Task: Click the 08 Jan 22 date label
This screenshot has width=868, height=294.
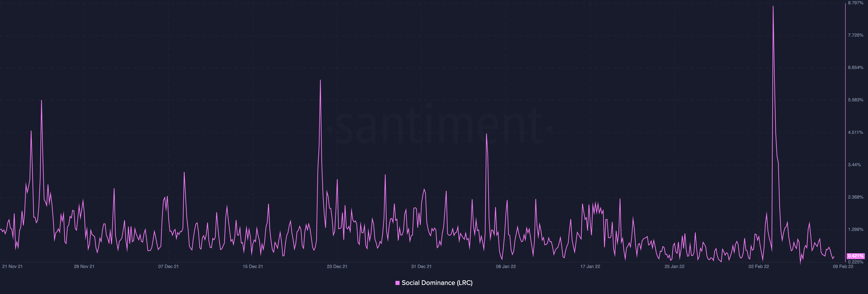Action: click(506, 266)
